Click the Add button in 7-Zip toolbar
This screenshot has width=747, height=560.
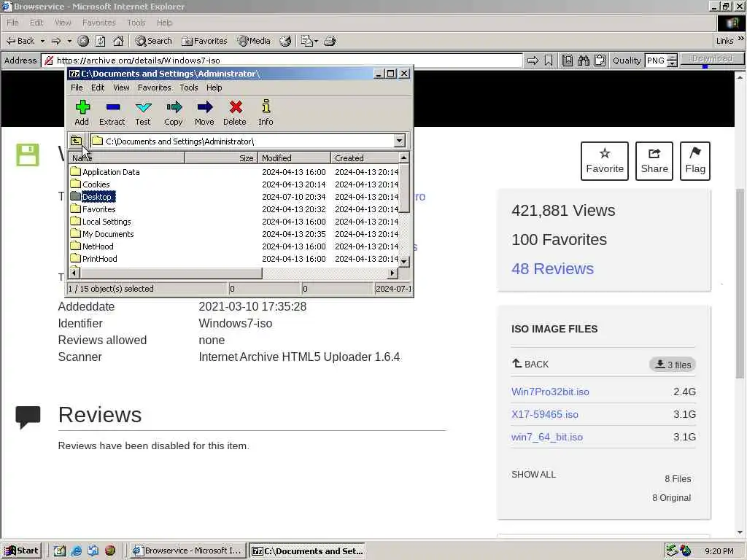[82, 113]
